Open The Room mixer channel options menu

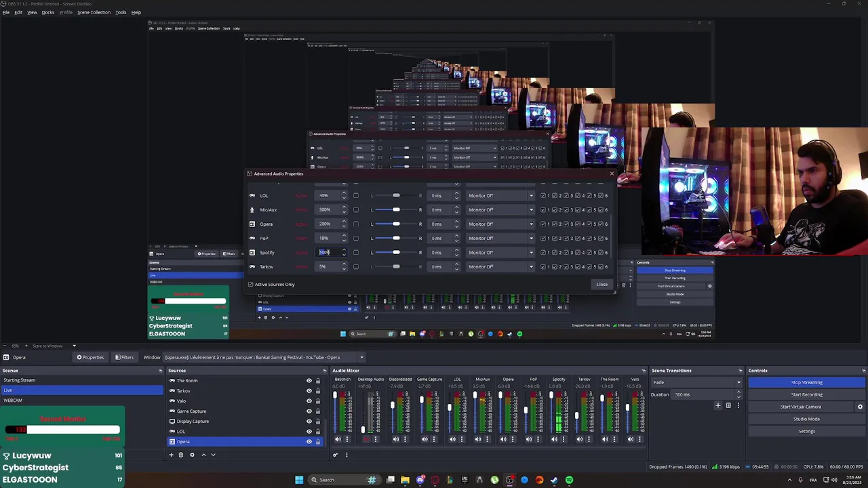[x=614, y=439]
